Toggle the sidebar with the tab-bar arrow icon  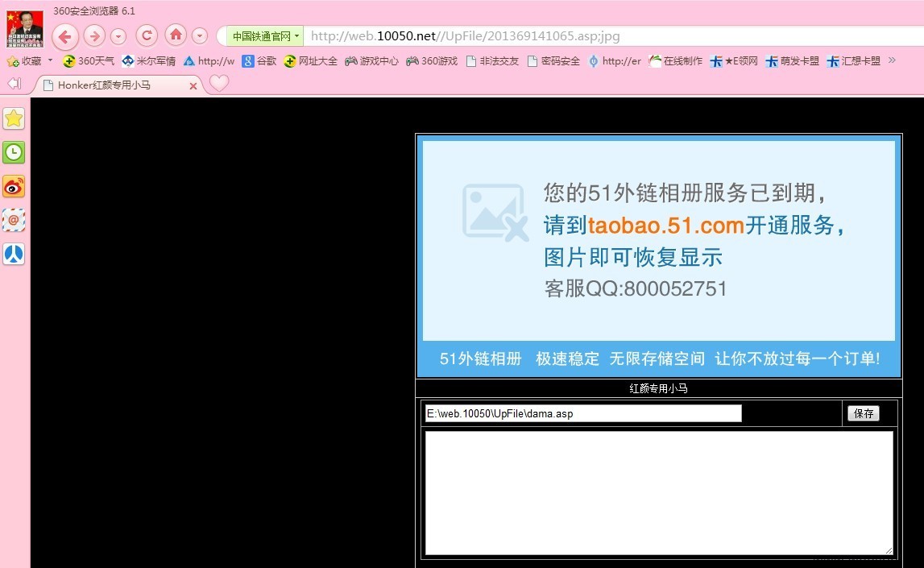tap(15, 84)
